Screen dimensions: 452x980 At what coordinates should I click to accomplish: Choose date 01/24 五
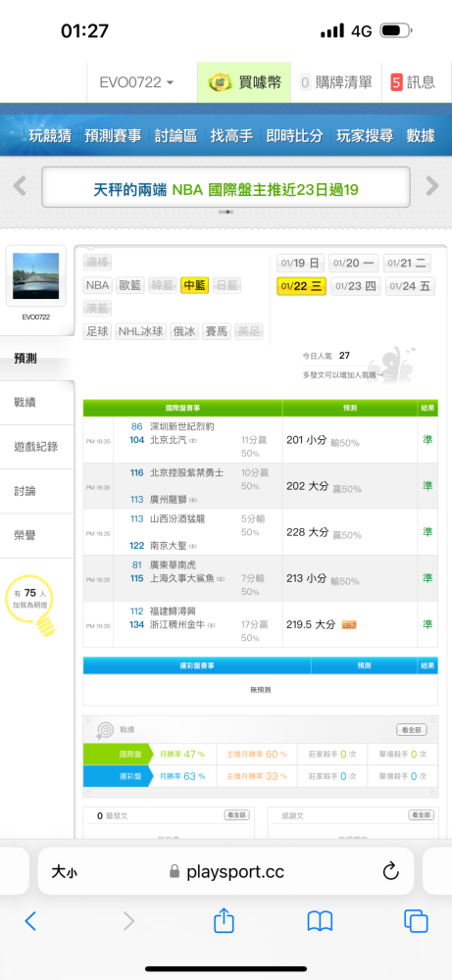[x=410, y=286]
